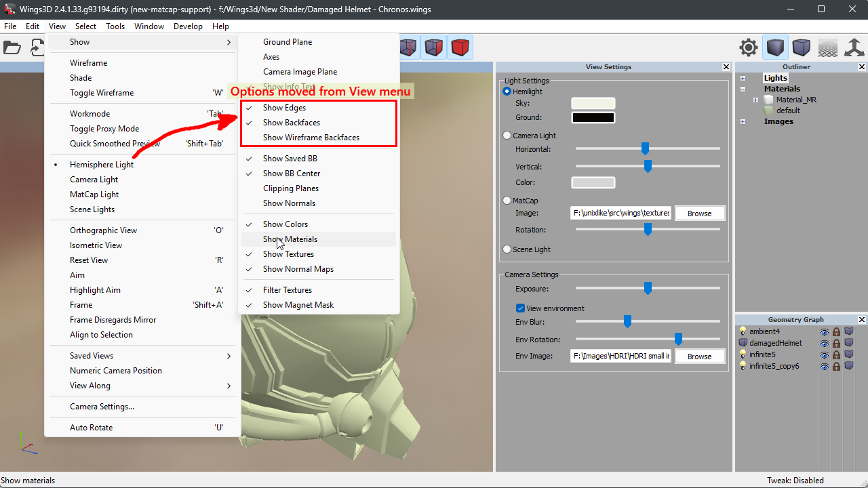
Task: Click the light bulb icon for ambient4
Action: (x=743, y=331)
